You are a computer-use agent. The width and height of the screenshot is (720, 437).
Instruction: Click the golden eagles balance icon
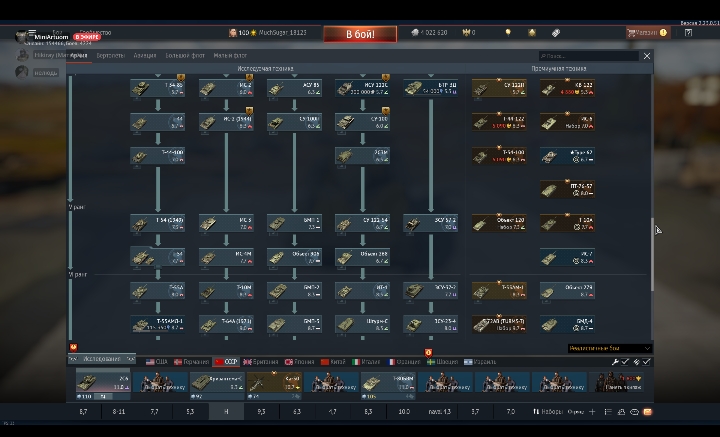(x=465, y=33)
